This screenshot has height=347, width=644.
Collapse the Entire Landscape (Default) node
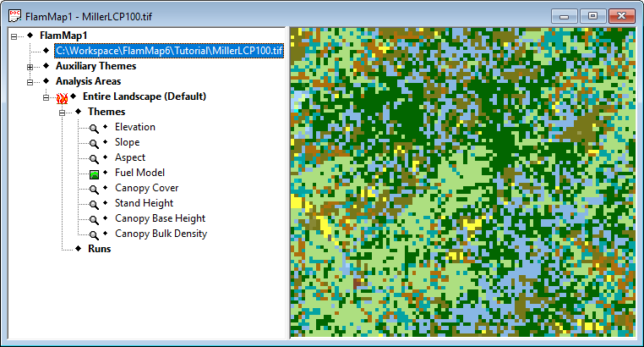coord(46,97)
